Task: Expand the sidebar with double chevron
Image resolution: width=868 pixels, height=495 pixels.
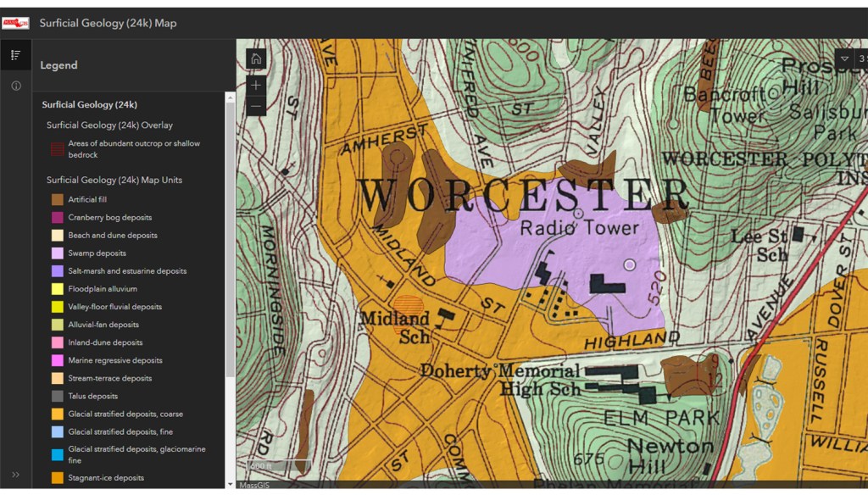Action: [15, 474]
